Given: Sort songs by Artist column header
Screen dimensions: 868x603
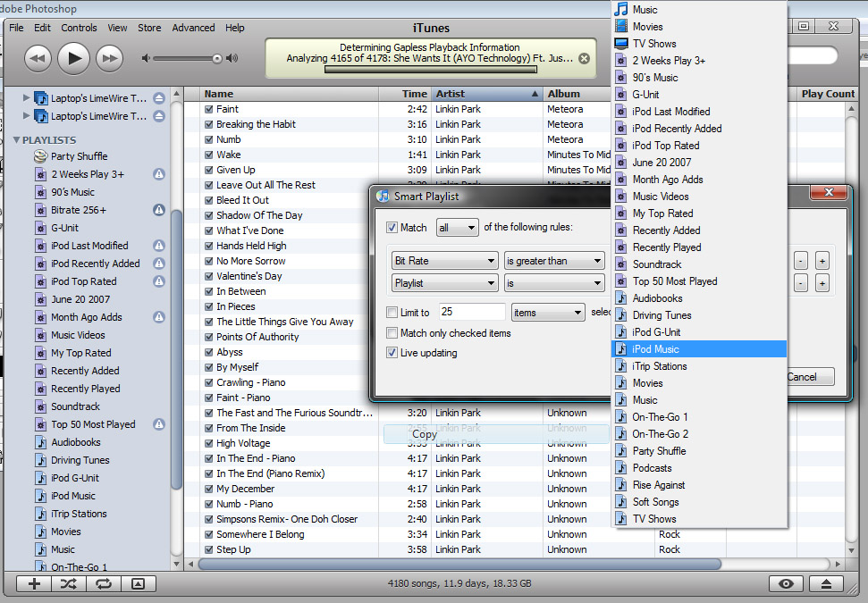Looking at the screenshot, I should [x=486, y=94].
